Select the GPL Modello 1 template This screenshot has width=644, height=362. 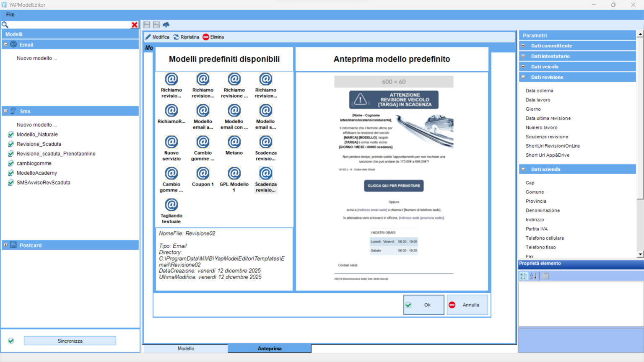(234, 173)
